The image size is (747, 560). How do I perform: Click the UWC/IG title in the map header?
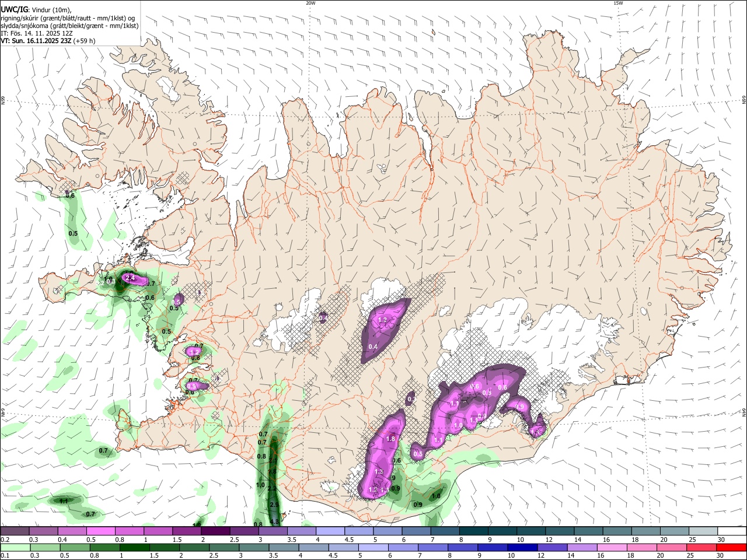coord(14,9)
